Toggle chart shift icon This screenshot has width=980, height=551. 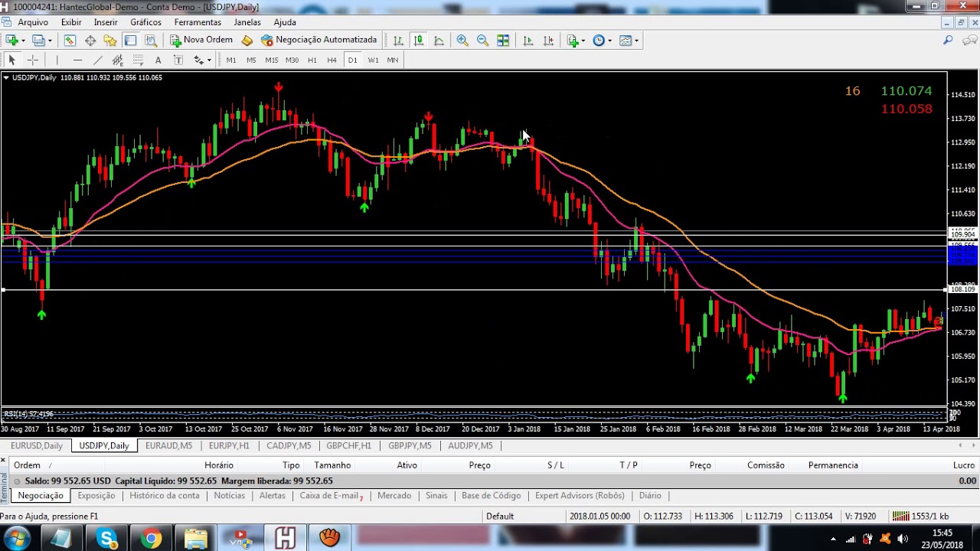pos(548,41)
